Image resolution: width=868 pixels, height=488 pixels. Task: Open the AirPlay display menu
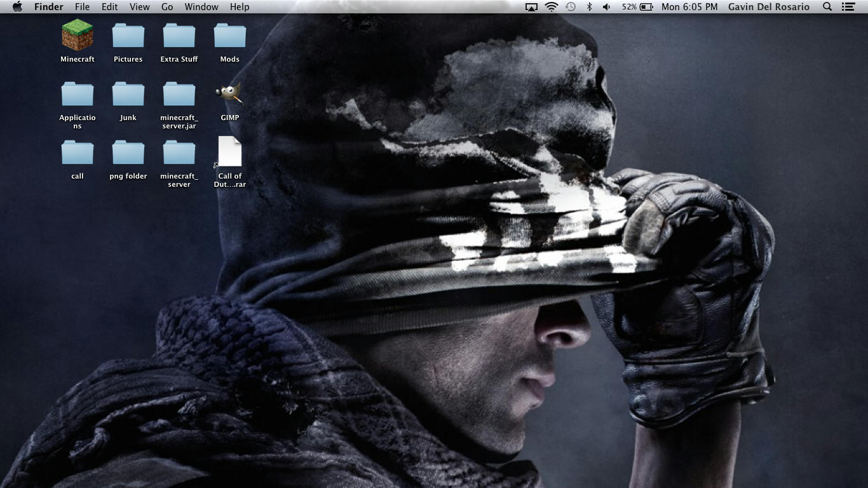(531, 7)
